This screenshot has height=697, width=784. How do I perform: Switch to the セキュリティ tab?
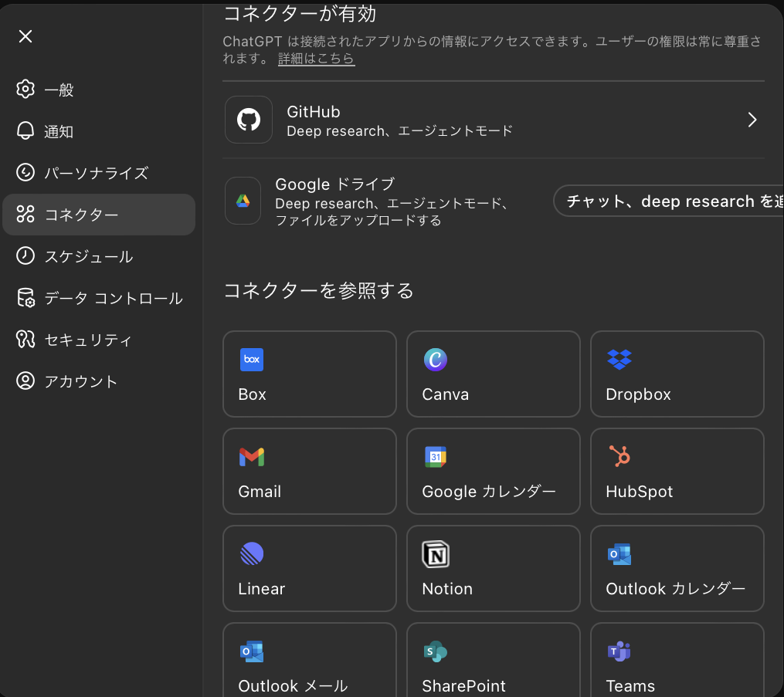99,340
